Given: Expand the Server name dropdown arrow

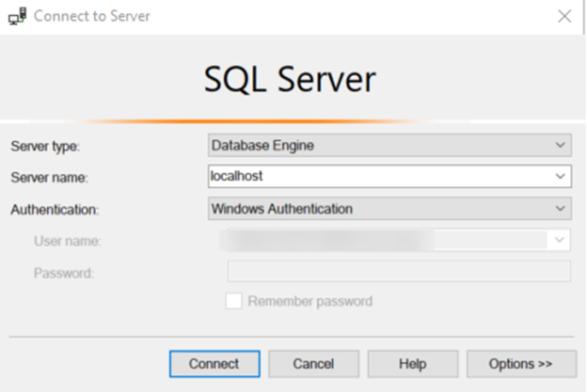Looking at the screenshot, I should pyautogui.click(x=561, y=176).
